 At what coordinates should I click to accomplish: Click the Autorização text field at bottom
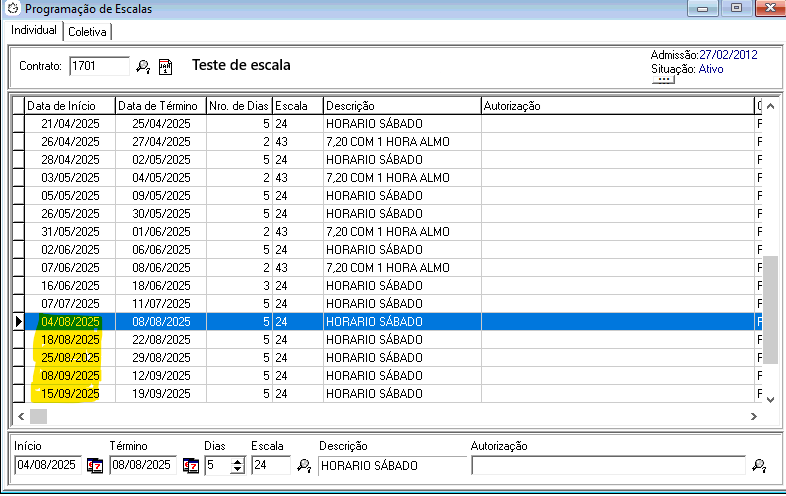(x=608, y=465)
